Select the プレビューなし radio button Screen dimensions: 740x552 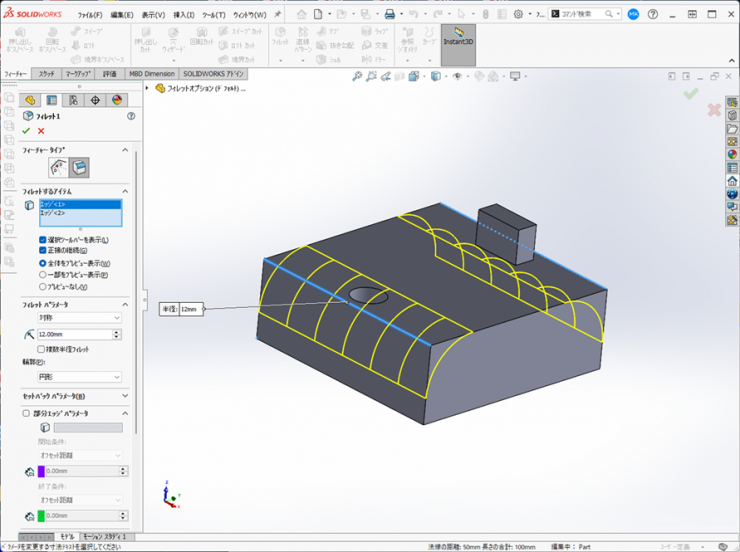43,285
